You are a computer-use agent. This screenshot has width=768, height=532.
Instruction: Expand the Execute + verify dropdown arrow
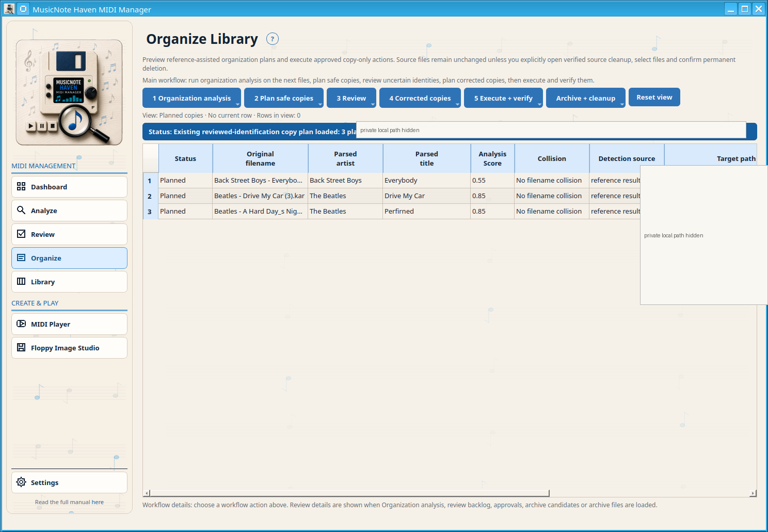click(540, 104)
